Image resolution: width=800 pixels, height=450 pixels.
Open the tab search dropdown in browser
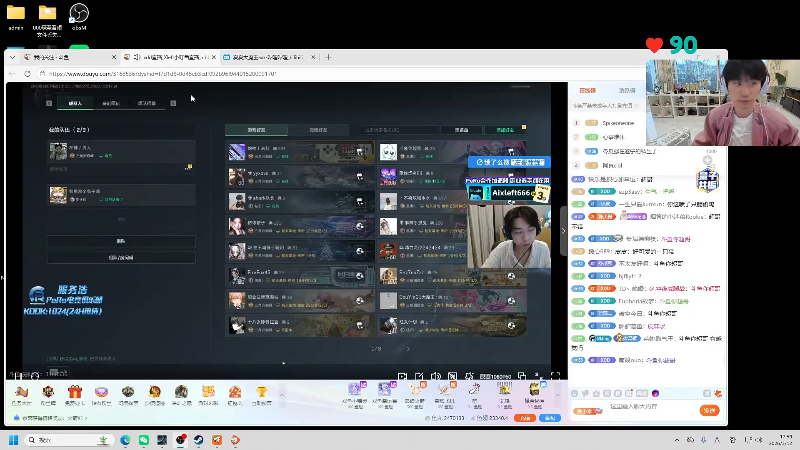12,57
